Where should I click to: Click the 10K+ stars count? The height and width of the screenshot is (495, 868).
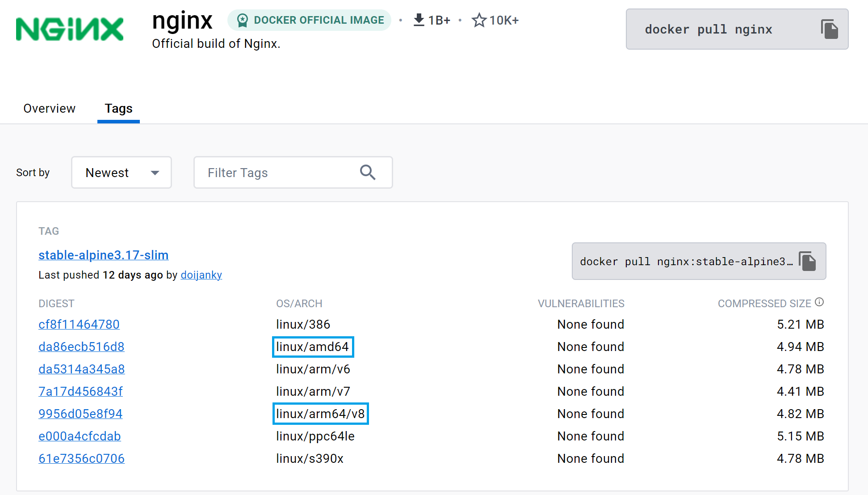pos(504,20)
